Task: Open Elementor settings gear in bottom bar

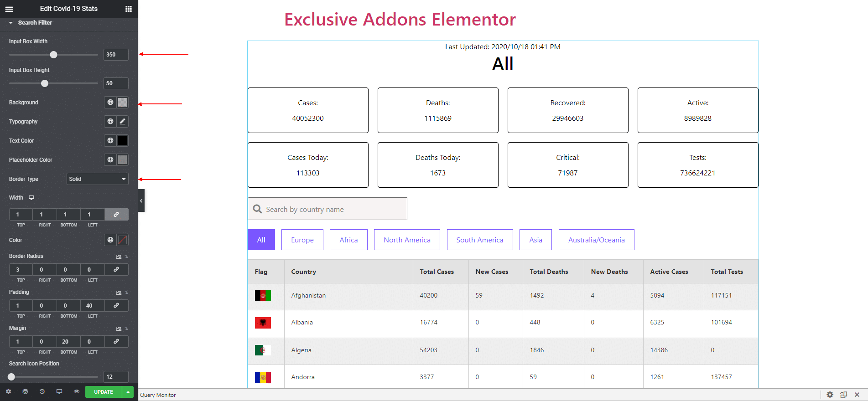Action: [8, 391]
